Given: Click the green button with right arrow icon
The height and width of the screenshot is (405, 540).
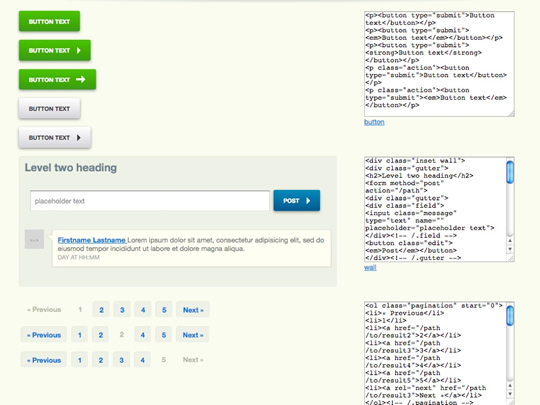Looking at the screenshot, I should [57, 80].
